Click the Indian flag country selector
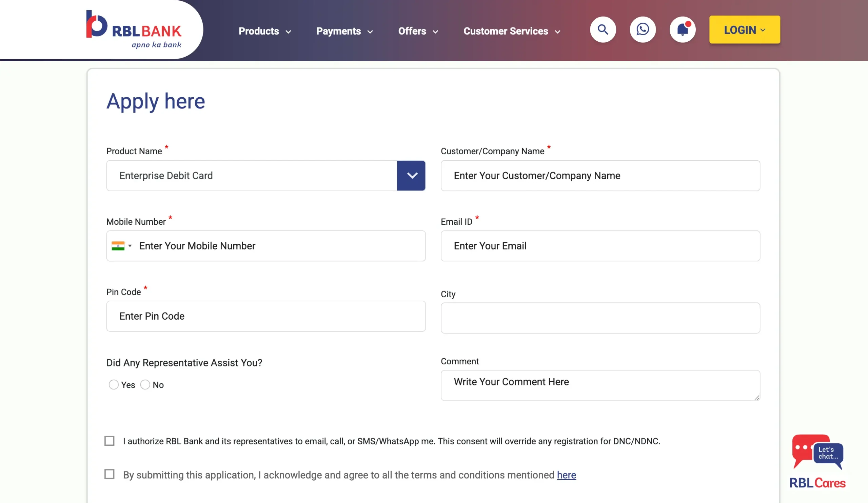The height and width of the screenshot is (503, 868). 118,246
